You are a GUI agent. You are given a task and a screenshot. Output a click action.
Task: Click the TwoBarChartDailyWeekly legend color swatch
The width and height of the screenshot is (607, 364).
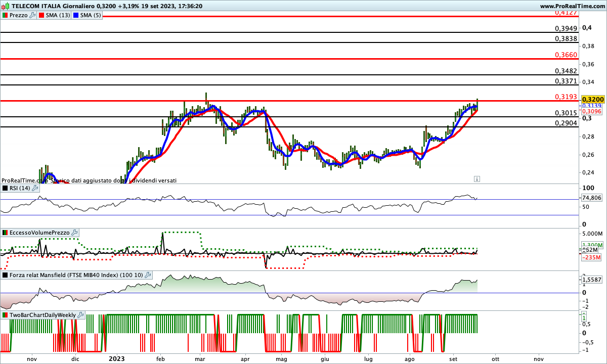6,315
